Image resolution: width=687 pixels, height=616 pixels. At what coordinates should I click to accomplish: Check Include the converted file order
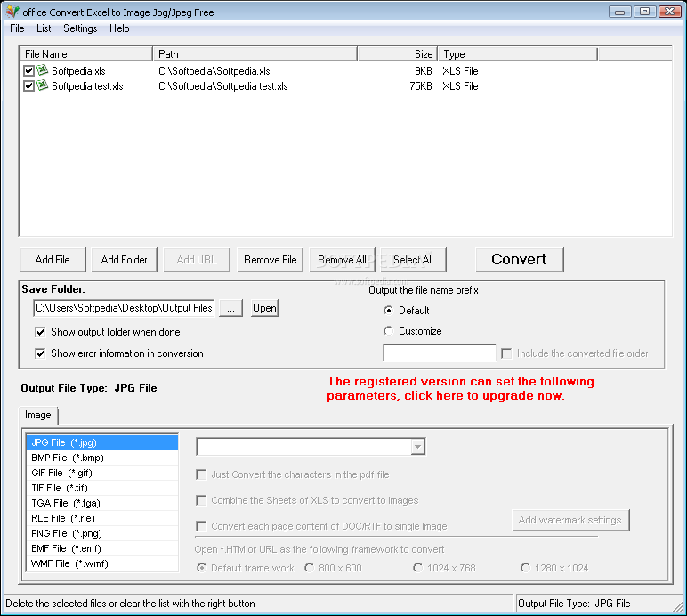click(x=506, y=353)
